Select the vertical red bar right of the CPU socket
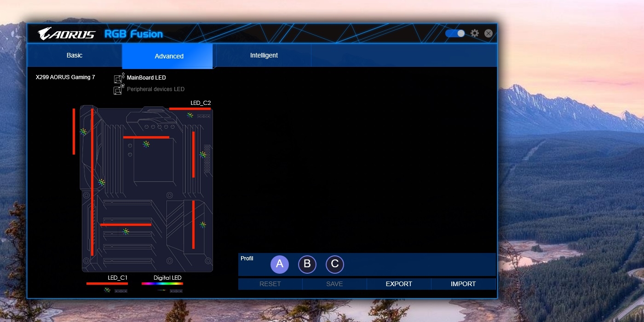This screenshot has height=322, width=644. coord(193,155)
